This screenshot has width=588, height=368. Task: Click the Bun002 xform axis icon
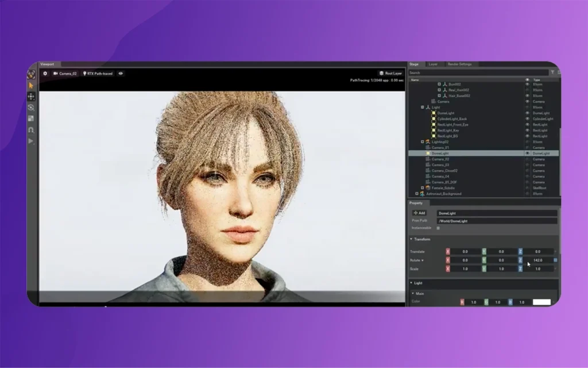click(445, 85)
